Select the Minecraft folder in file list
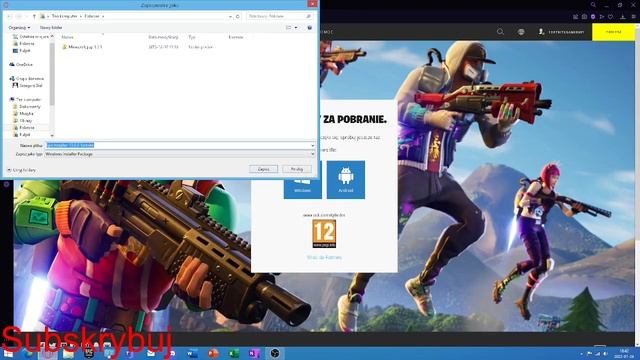 82,47
